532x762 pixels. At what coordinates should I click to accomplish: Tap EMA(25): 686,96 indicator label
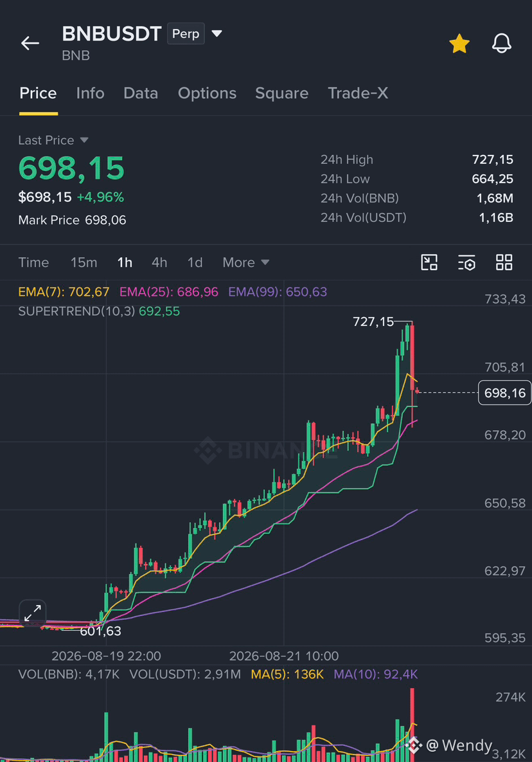tap(169, 291)
